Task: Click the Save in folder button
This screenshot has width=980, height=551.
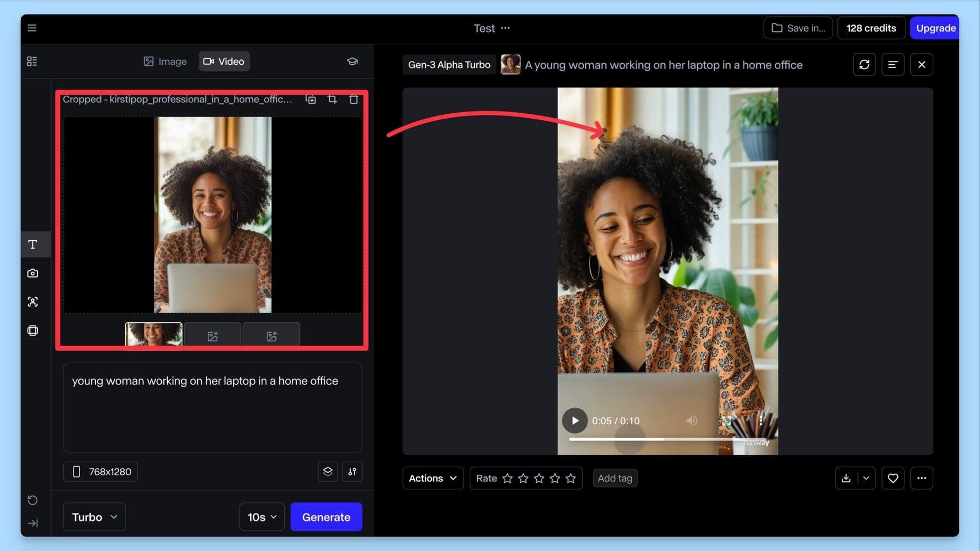Action: 798,28
